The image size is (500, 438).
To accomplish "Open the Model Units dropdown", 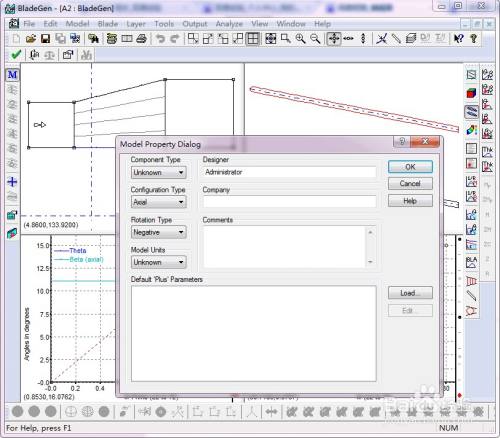I will [x=159, y=262].
